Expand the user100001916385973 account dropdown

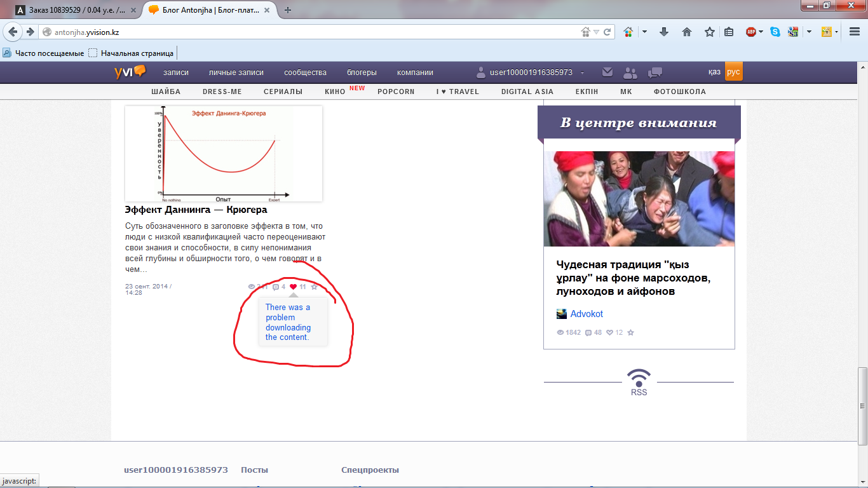[583, 73]
